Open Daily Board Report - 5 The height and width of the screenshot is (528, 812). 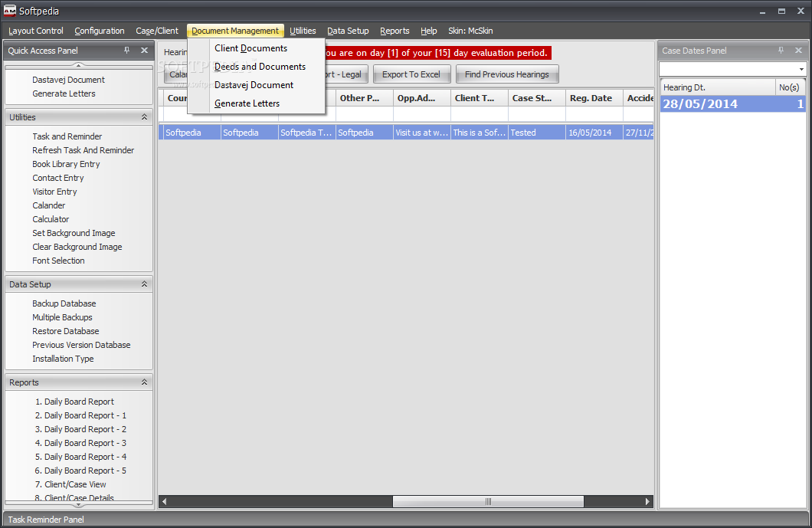pos(80,471)
